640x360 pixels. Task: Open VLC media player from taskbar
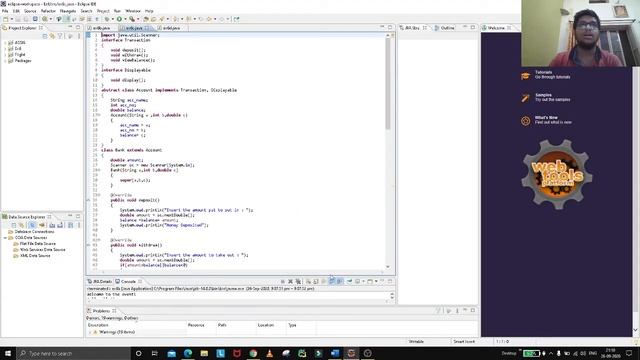click(269, 353)
